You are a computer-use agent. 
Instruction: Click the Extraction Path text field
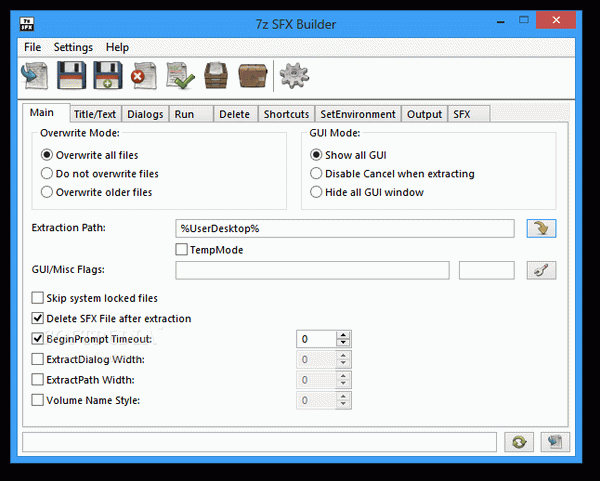pos(345,228)
